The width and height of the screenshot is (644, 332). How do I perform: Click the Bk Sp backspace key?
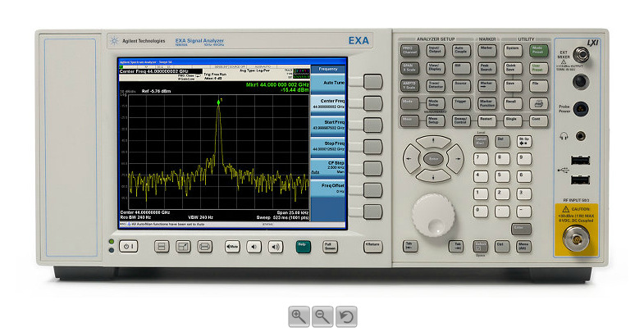coord(523,142)
